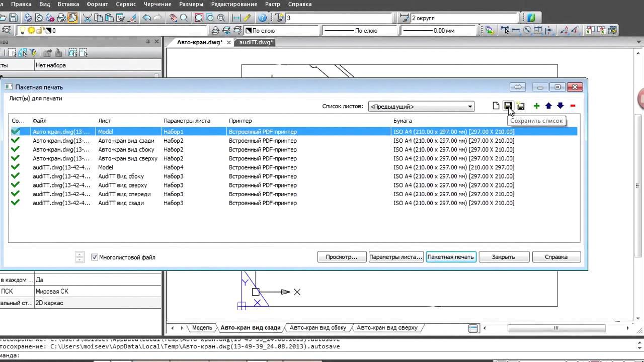The image size is (644, 362).
Task: Click the Copy icon in main toolbar
Action: tap(99, 18)
